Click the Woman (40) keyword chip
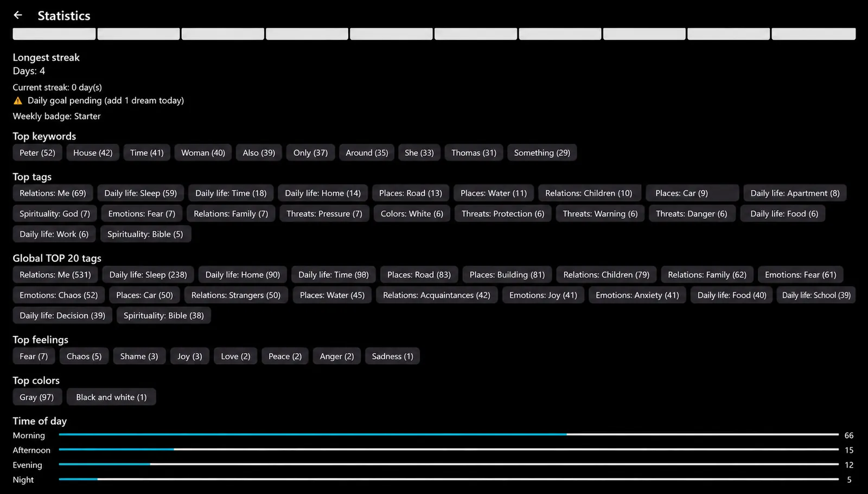This screenshot has width=868, height=494. point(203,153)
